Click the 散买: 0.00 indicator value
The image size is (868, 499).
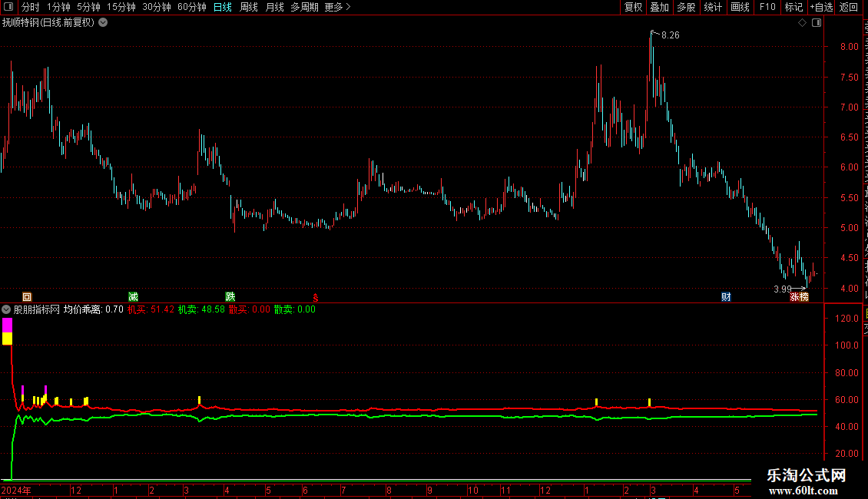[x=250, y=309]
